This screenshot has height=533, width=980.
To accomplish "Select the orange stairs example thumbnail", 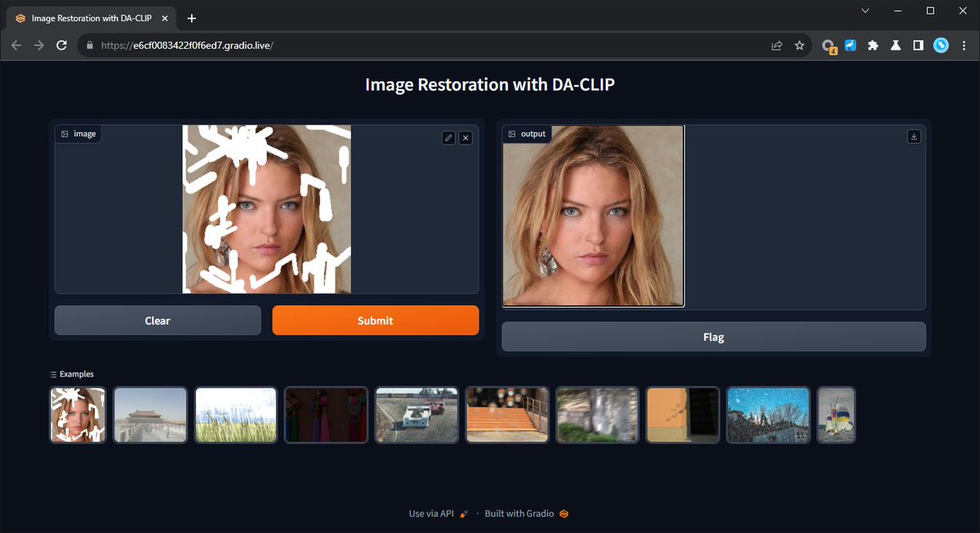I will [x=507, y=415].
